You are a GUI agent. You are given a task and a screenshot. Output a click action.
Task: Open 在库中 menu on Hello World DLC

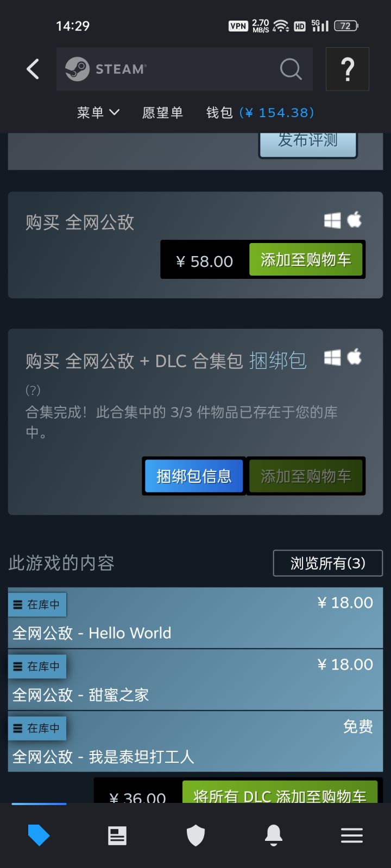(x=37, y=604)
